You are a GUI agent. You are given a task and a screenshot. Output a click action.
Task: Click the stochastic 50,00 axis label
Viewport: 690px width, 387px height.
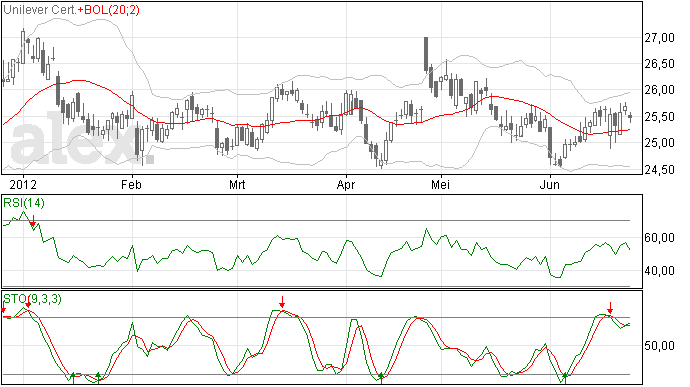(659, 346)
